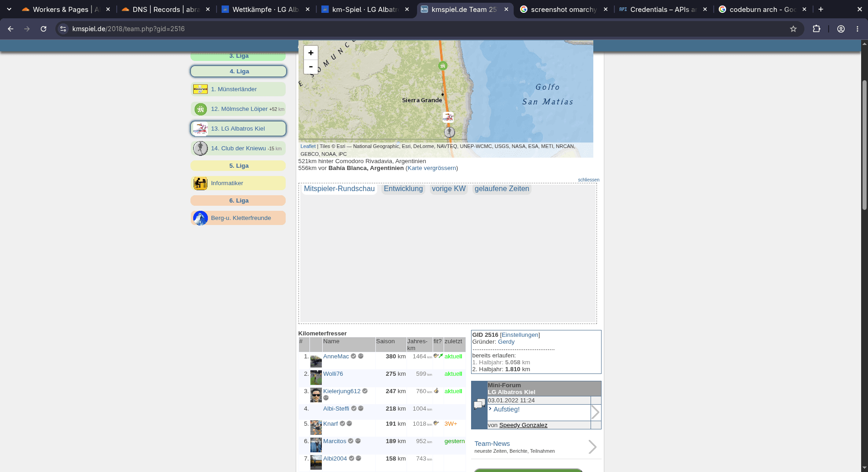Viewport: 868px width, 472px height.
Task: Open Kielerjung612's avatar thumbnail
Action: pyautogui.click(x=316, y=395)
